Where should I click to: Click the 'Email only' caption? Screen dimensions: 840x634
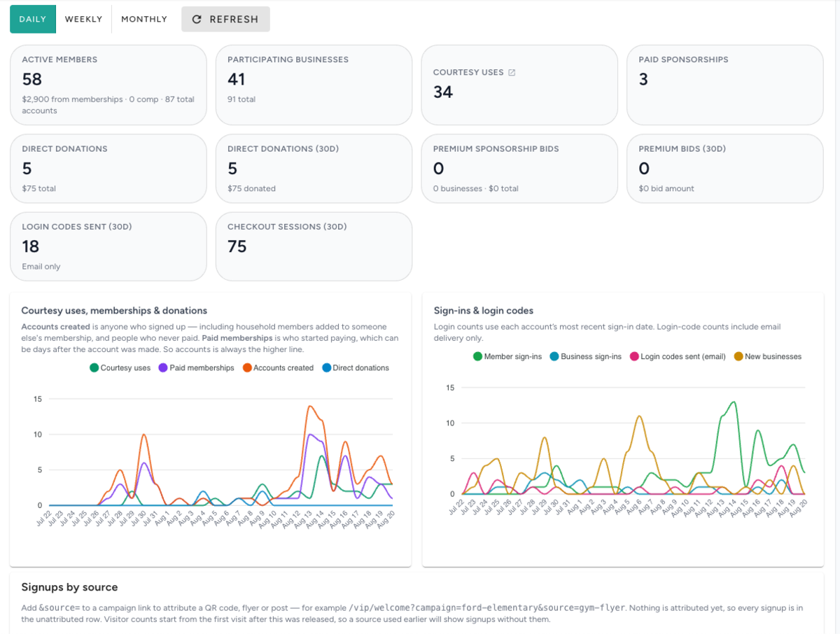41,267
